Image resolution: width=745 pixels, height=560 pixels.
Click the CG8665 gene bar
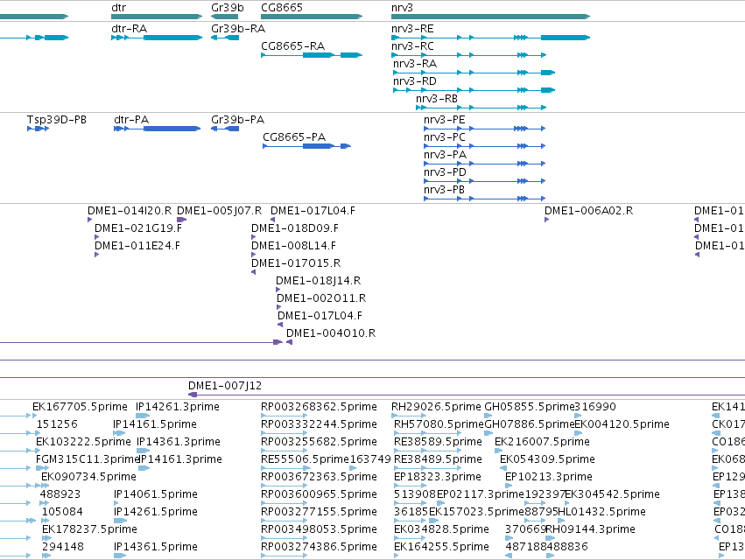[x=312, y=17]
